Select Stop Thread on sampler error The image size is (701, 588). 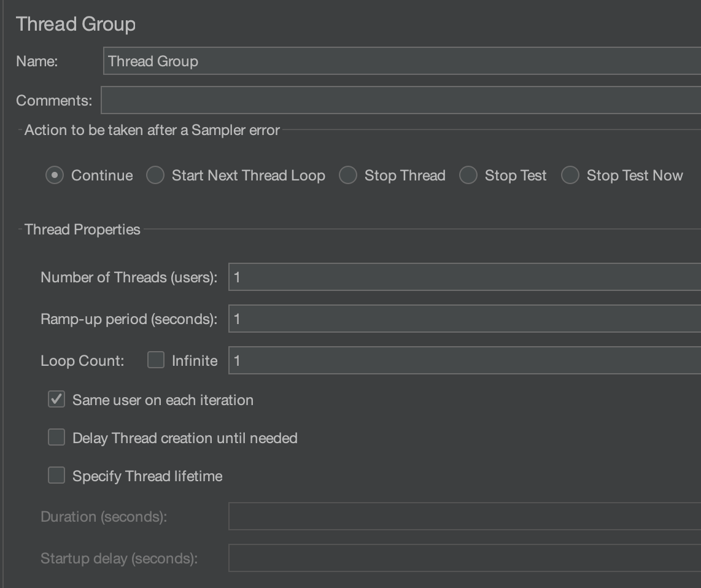348,176
